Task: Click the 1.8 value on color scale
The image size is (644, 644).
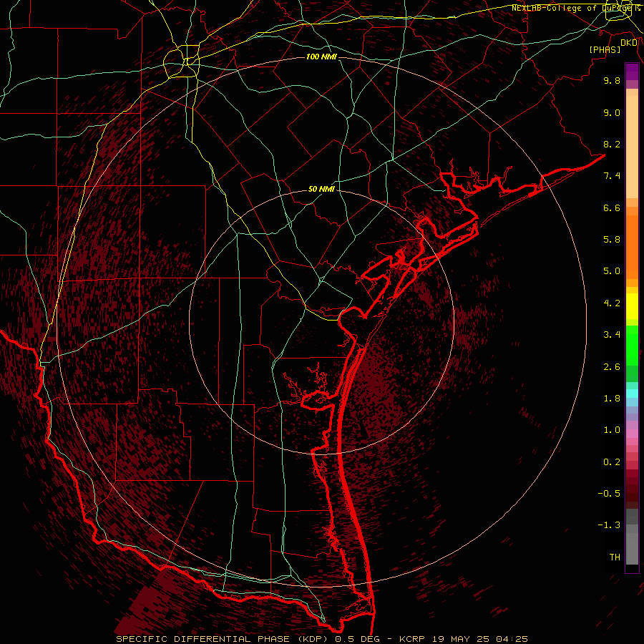Action: [612, 399]
